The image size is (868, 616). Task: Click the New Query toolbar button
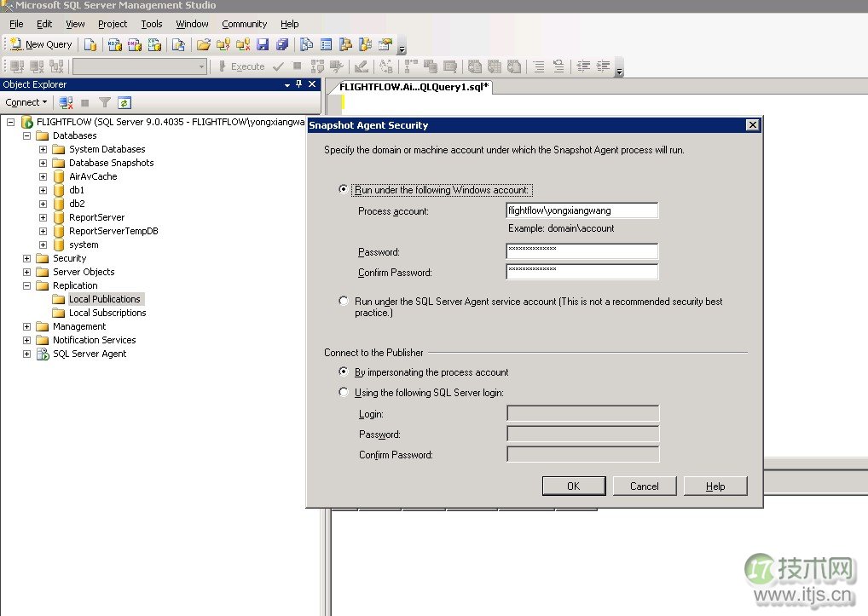point(41,44)
